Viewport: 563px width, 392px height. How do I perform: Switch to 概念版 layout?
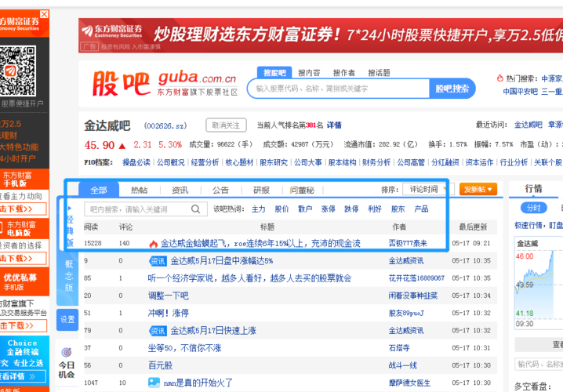[x=67, y=277]
